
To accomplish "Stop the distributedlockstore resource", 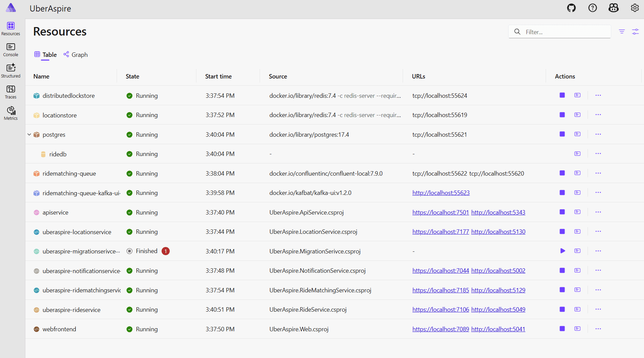I will (x=562, y=95).
